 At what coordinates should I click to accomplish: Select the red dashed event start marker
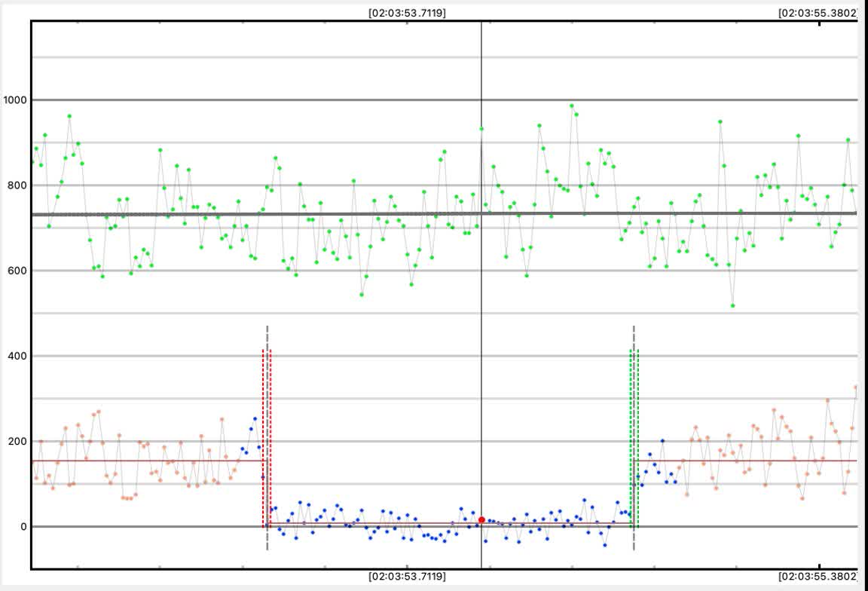(267, 437)
